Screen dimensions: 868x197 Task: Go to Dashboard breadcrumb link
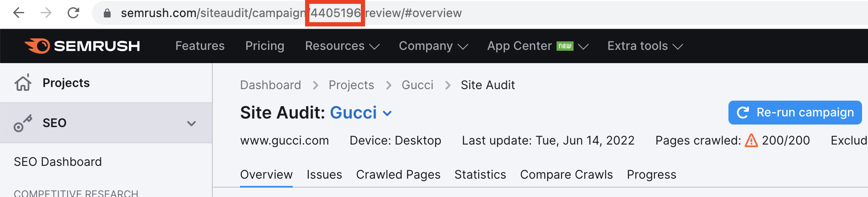coord(271,85)
